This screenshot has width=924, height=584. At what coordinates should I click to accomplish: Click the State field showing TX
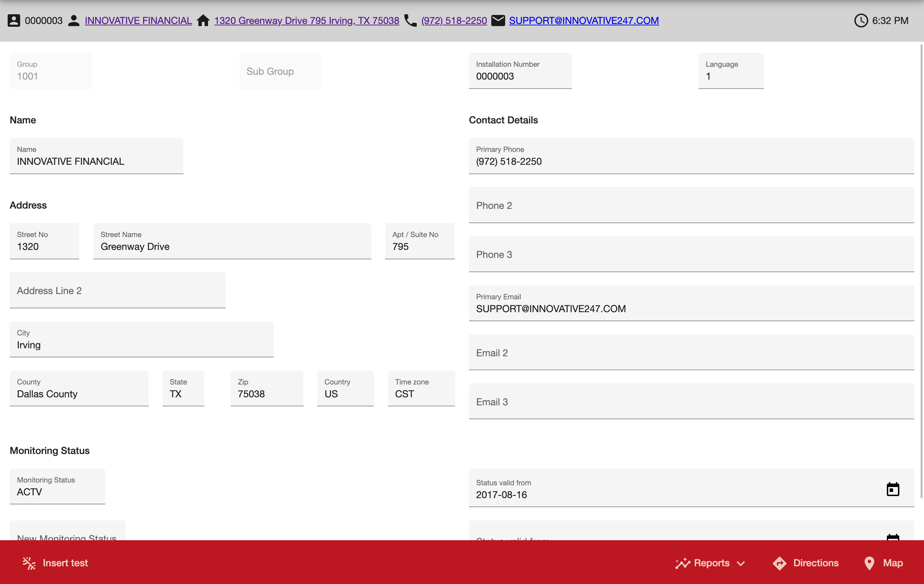183,388
